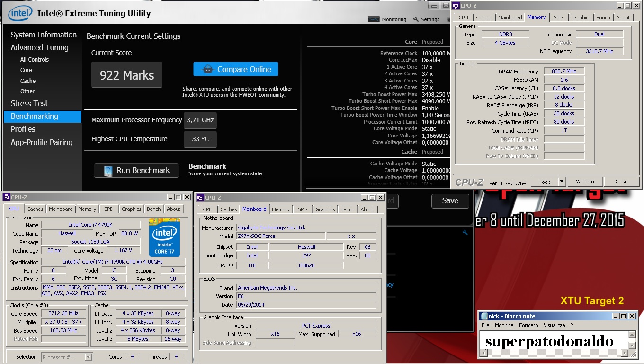Select About tab in Mainboard CPU-Z window
Viewport: 644px width, 364px height.
[x=367, y=209]
